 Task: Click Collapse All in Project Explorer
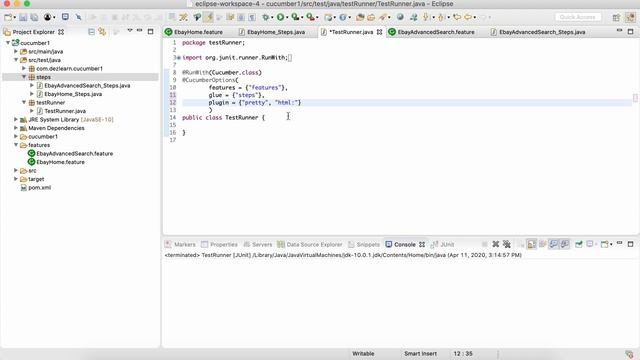click(91, 31)
